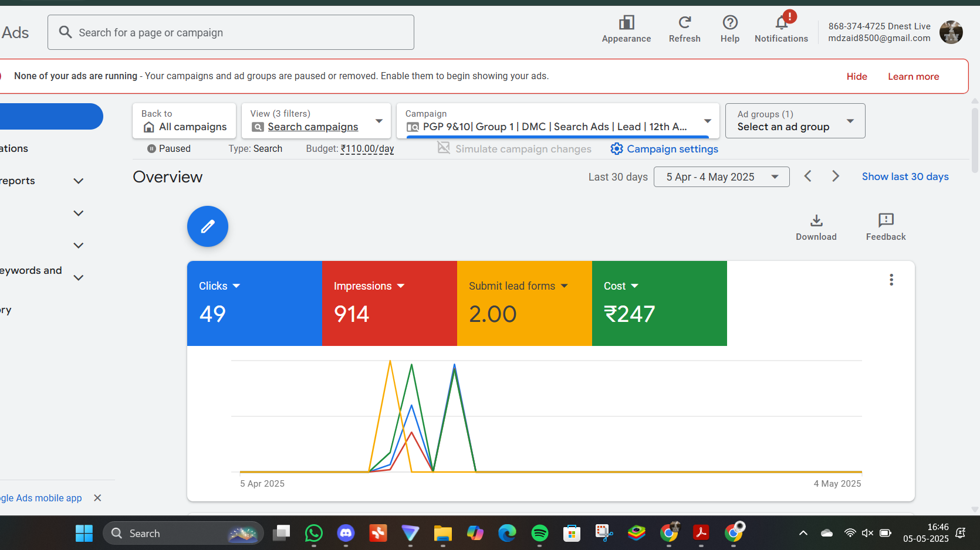Open the Campaign selector for PGP 9&10

pos(557,121)
